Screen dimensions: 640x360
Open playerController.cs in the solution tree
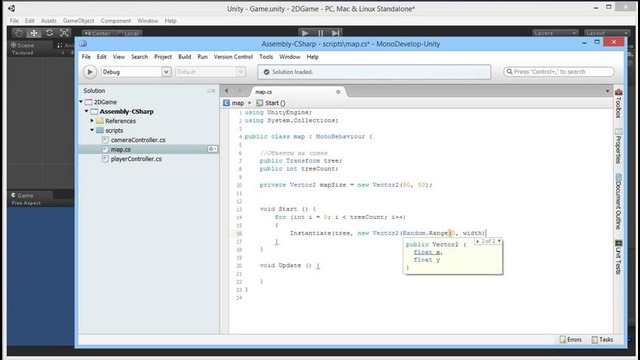tap(136, 159)
